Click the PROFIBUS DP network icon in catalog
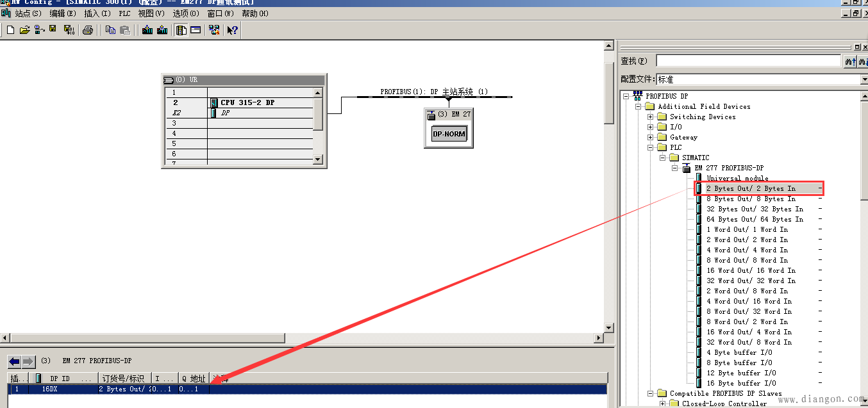868x408 pixels. [x=638, y=95]
